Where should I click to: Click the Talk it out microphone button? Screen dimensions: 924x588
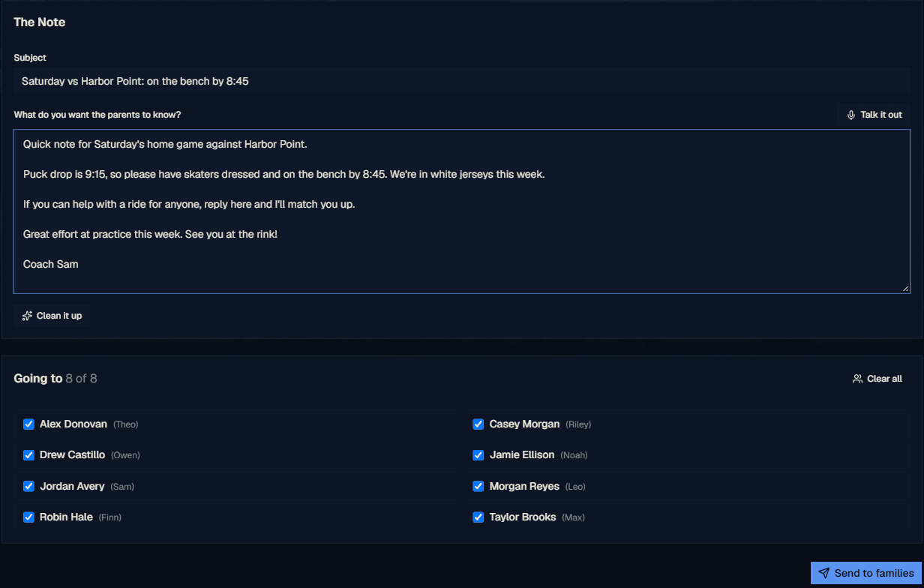point(874,115)
